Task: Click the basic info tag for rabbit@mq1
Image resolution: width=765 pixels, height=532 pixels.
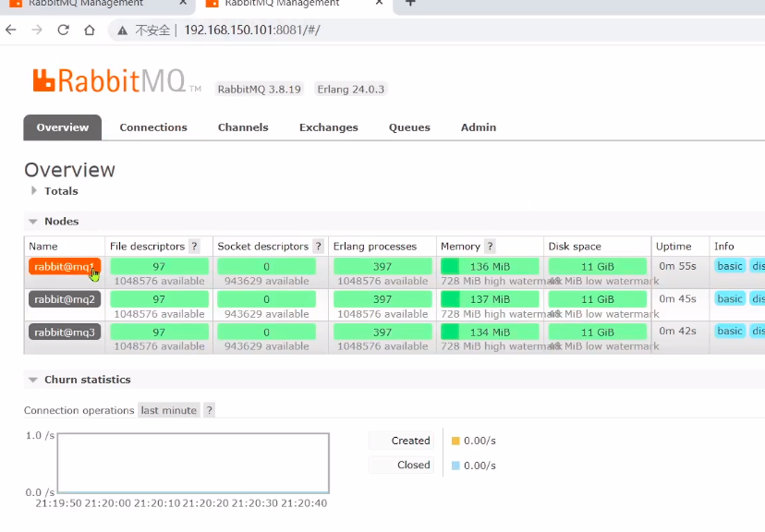Action: [x=730, y=266]
